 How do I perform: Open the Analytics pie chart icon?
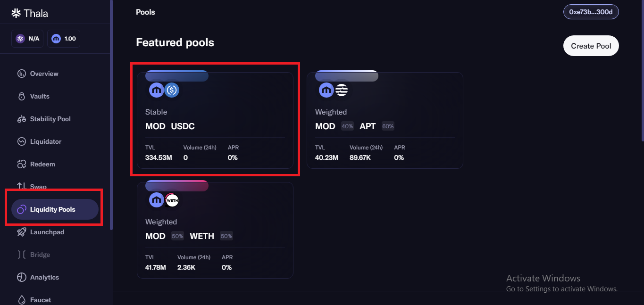(x=21, y=277)
